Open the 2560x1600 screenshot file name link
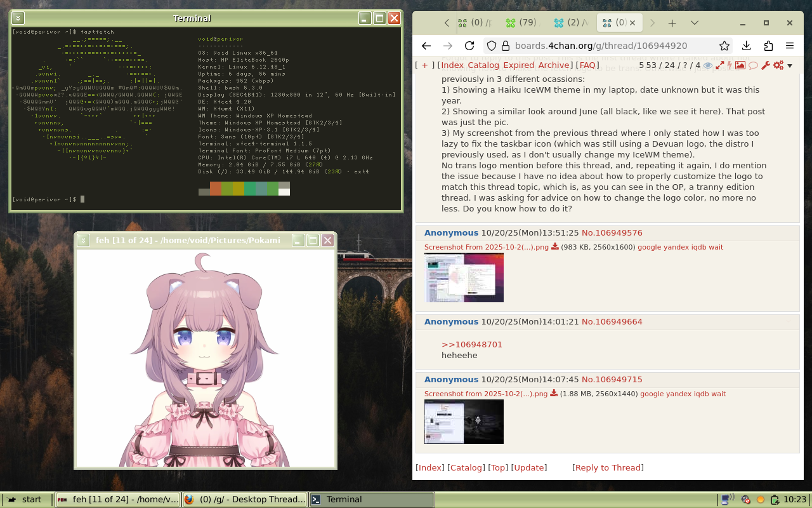812x508 pixels. pyautogui.click(x=487, y=247)
